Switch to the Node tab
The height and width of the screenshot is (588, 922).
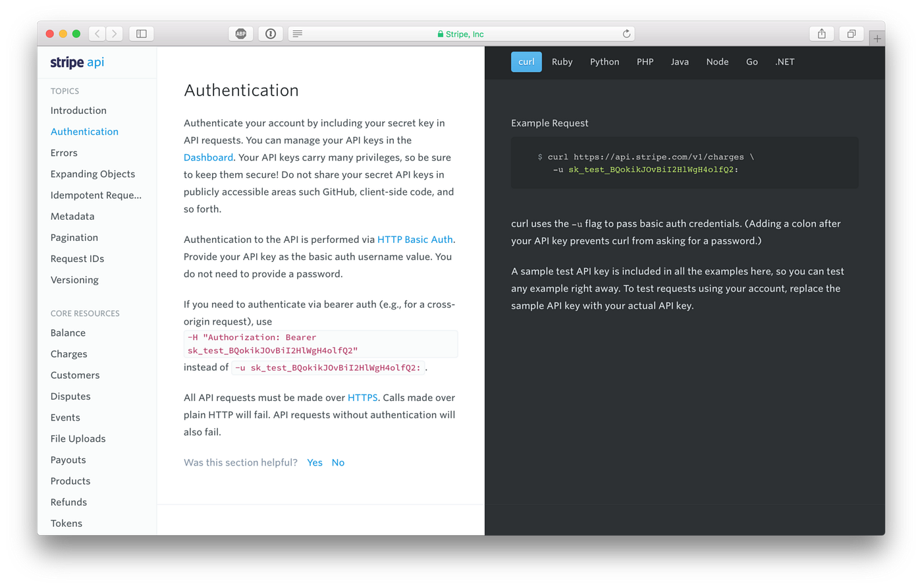tap(717, 62)
